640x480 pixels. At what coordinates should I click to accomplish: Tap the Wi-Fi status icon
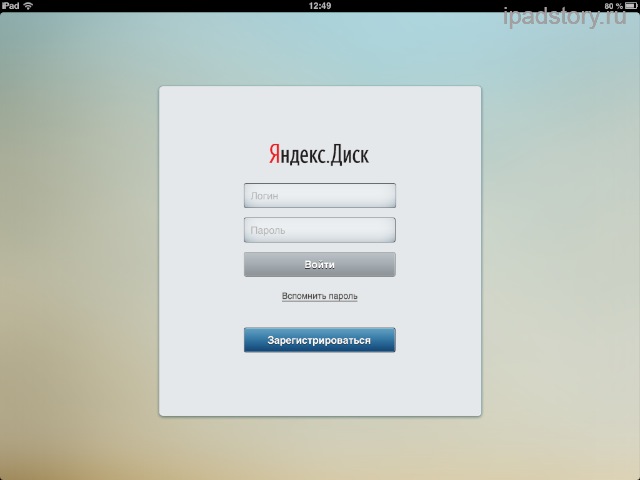coord(28,6)
